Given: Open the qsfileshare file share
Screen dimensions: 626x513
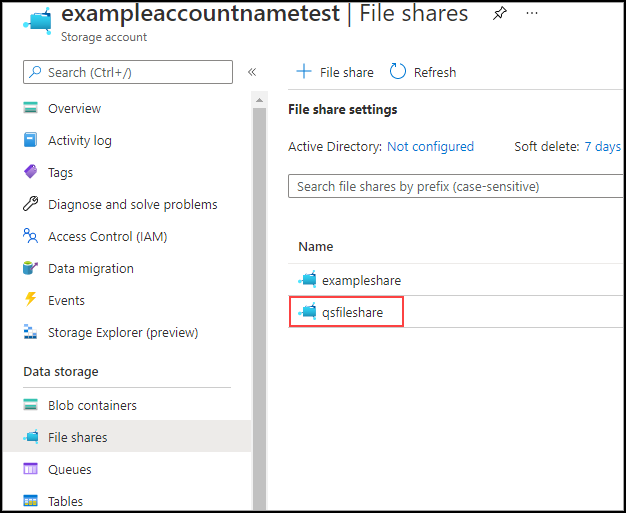Looking at the screenshot, I should click(x=353, y=312).
